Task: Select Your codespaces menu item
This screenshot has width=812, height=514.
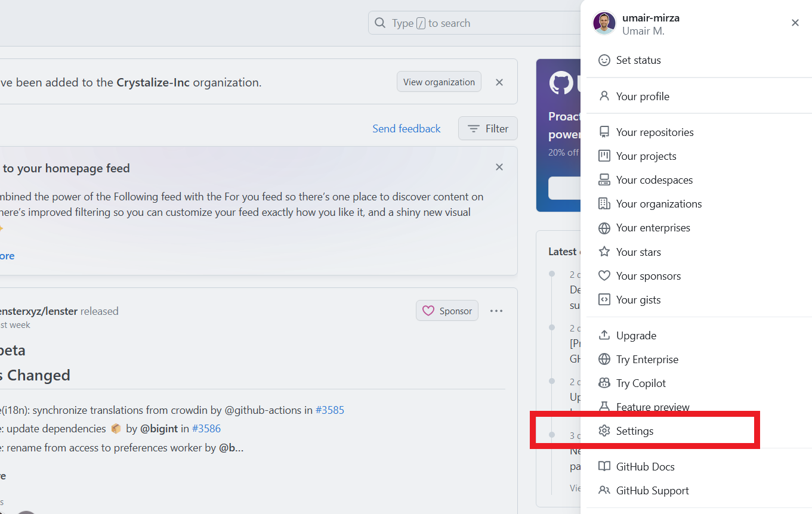Action: 699,180
